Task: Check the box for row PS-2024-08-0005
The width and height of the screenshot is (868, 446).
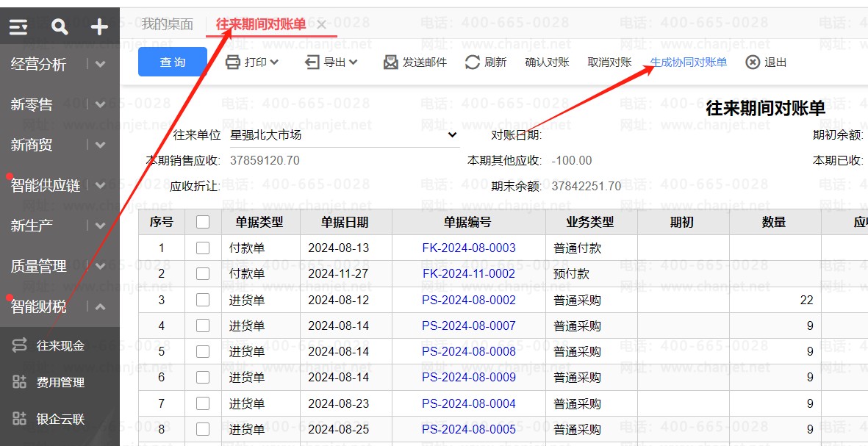Action: coord(203,429)
